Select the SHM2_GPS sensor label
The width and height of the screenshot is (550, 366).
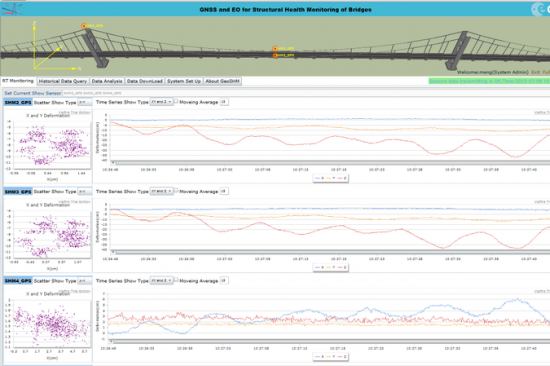click(x=18, y=102)
